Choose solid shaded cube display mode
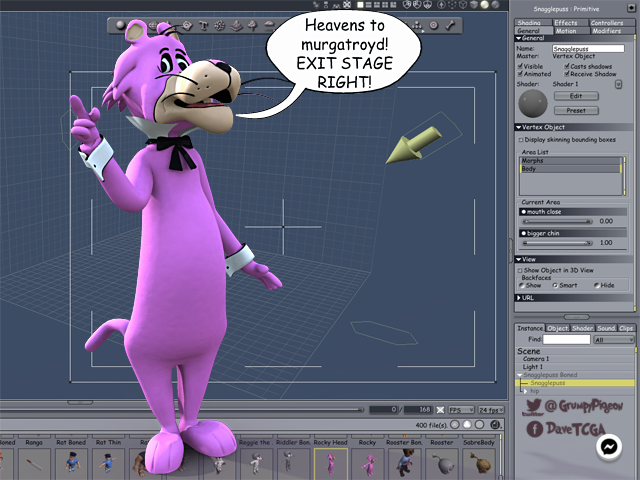Image resolution: width=640 pixels, height=480 pixels. (474, 4)
